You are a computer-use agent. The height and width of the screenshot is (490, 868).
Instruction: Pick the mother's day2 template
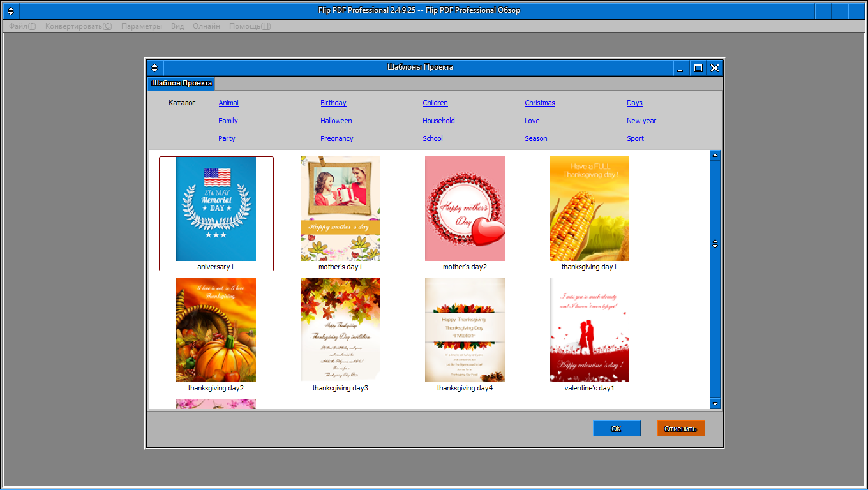tap(465, 209)
